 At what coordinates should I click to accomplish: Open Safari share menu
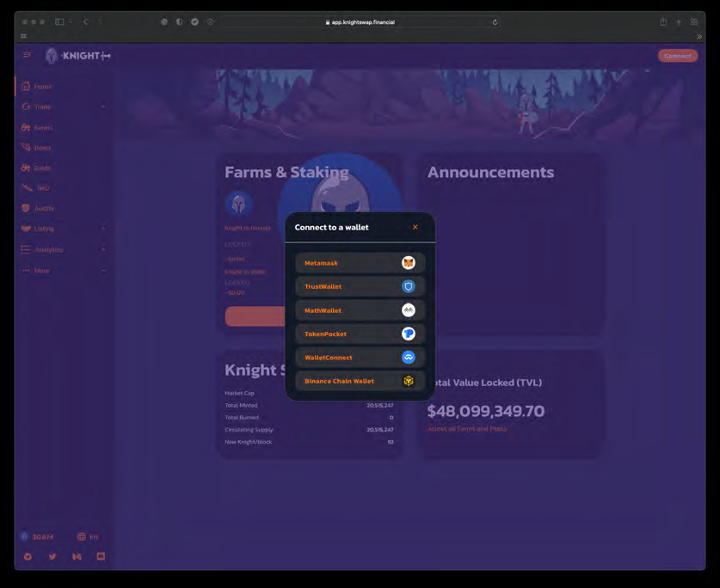663,21
